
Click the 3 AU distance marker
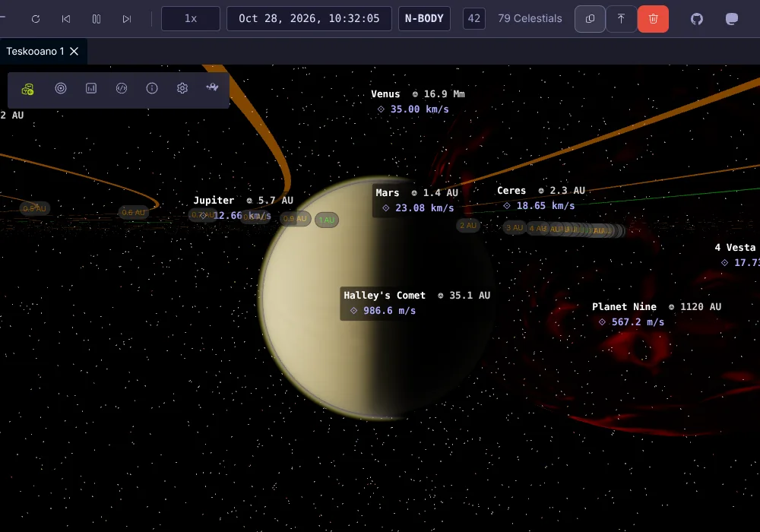point(515,227)
